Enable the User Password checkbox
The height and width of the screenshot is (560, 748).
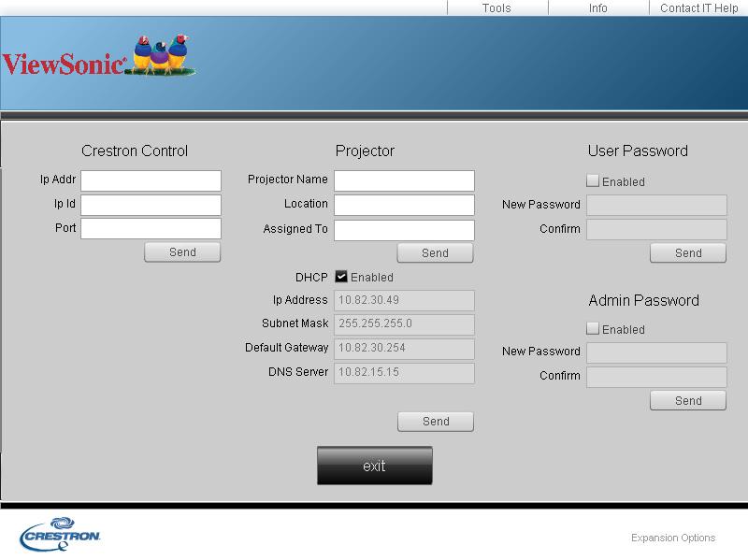(x=593, y=180)
